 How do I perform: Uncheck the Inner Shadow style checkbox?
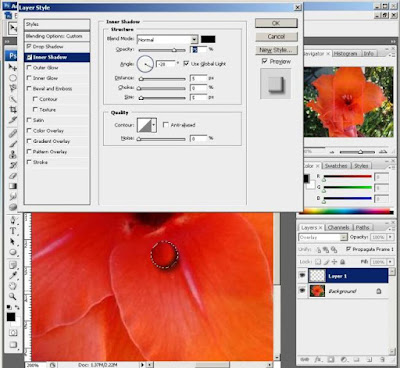[29, 57]
